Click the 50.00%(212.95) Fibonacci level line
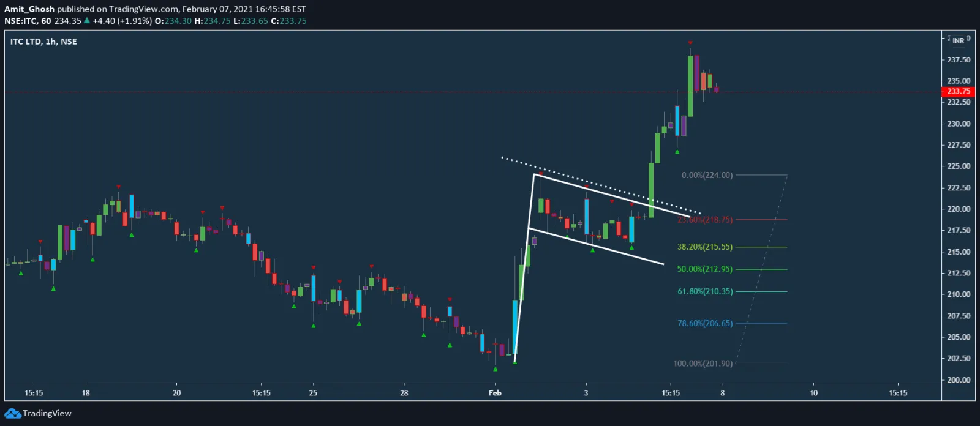This screenshot has height=426, width=980. [761, 269]
